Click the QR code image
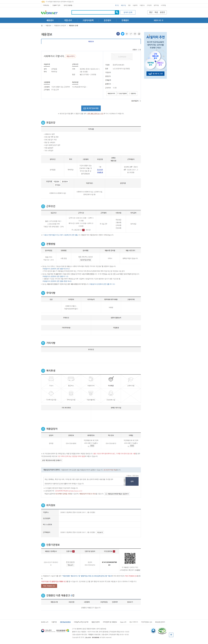 (x=130, y=558)
